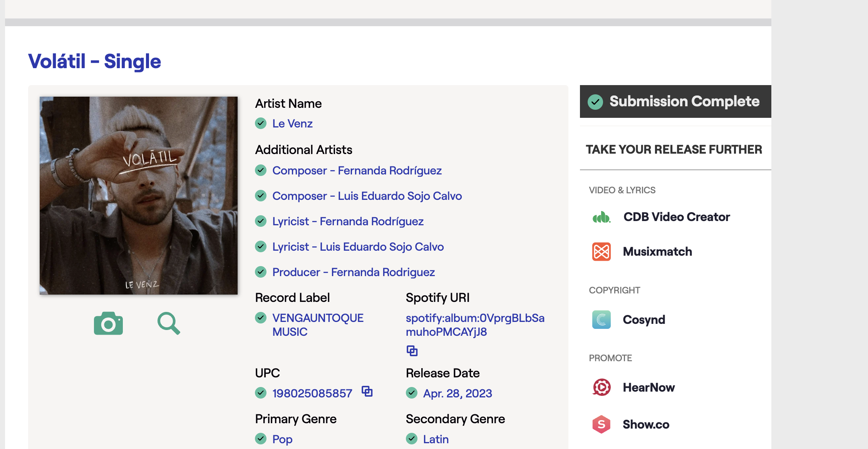Copy the Spotify URI with the copy icon
The width and height of the screenshot is (868, 449).
[x=412, y=351]
